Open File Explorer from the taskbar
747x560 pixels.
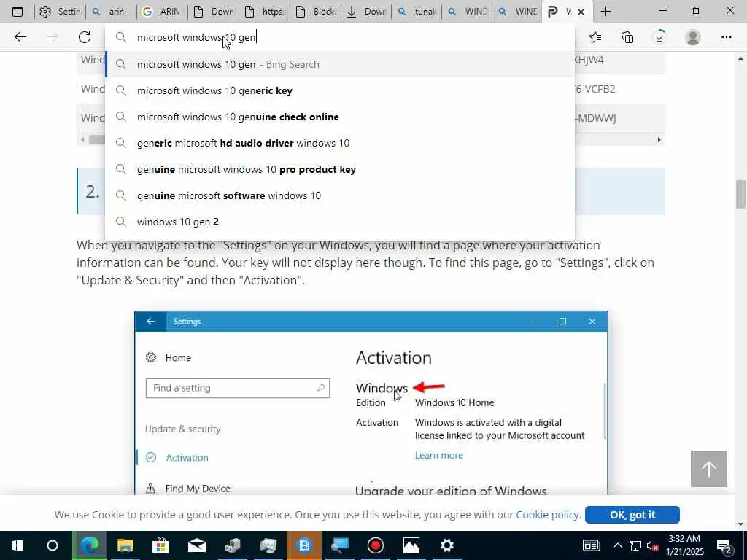(x=125, y=545)
